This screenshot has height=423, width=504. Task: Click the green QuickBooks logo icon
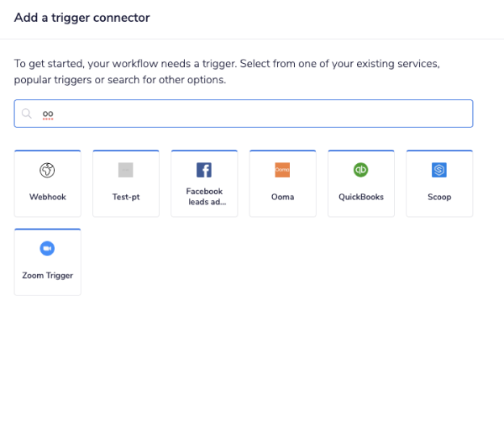click(x=360, y=171)
